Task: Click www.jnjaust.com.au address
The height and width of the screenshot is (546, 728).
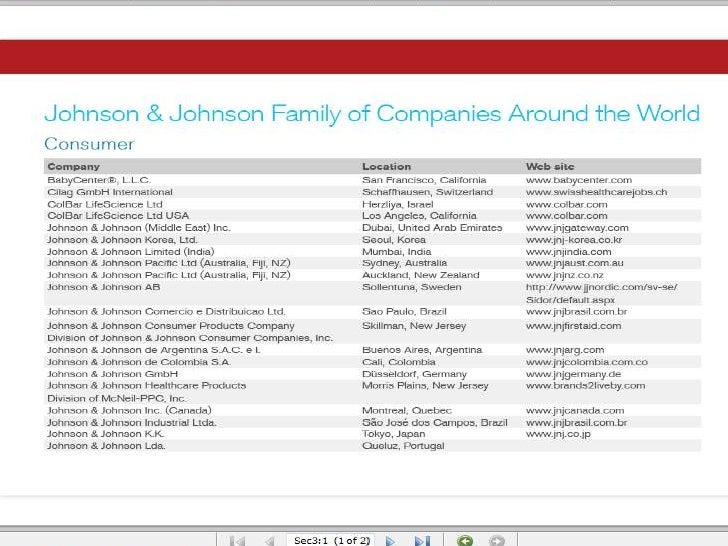Action: [x=574, y=263]
